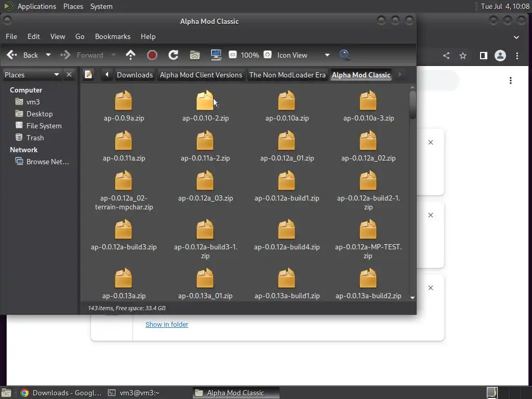Switch to Downloads - Google Chrome taskbar item
The width and height of the screenshot is (532, 399).
(61, 393)
